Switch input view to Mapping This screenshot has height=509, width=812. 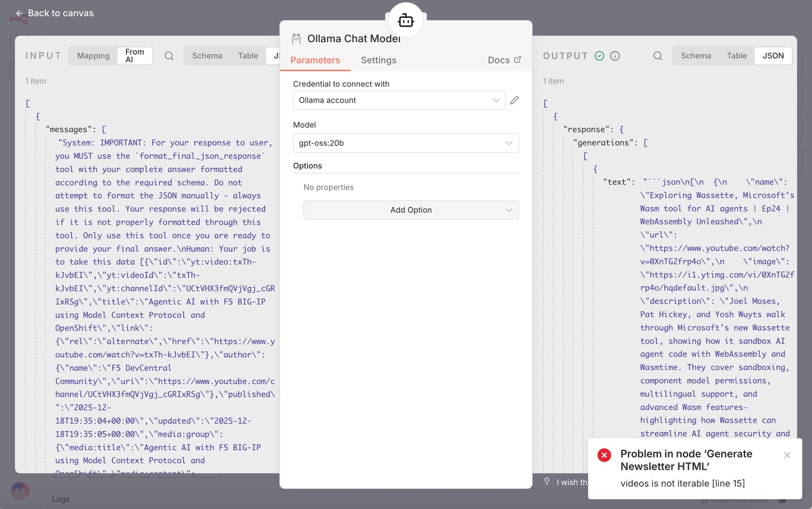tap(93, 56)
